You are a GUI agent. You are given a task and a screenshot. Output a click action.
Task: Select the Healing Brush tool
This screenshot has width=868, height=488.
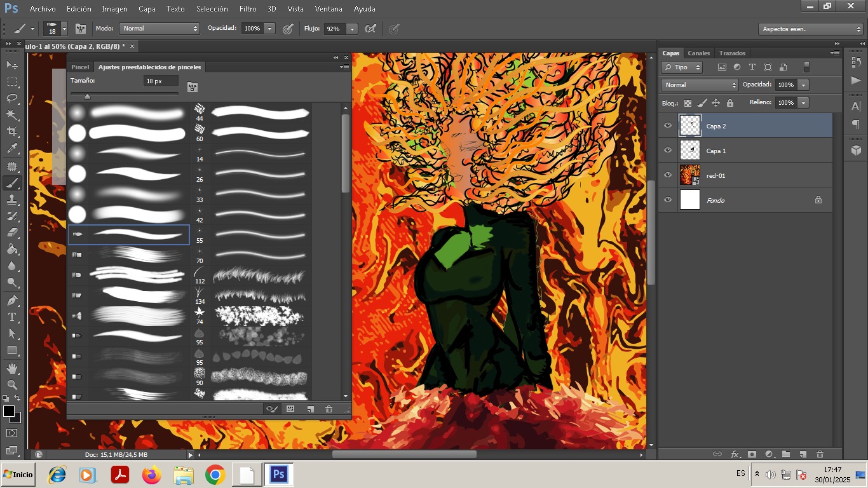coord(12,166)
